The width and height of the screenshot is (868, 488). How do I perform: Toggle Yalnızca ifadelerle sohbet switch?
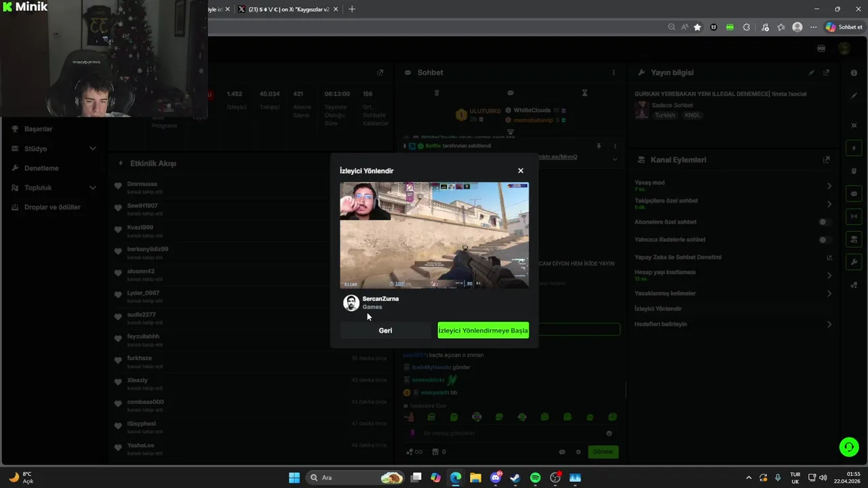coord(824,239)
